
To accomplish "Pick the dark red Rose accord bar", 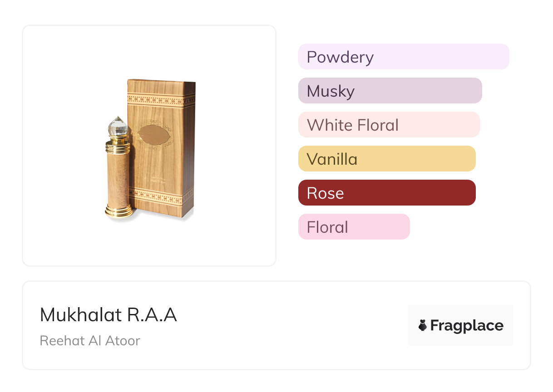I will click(386, 193).
